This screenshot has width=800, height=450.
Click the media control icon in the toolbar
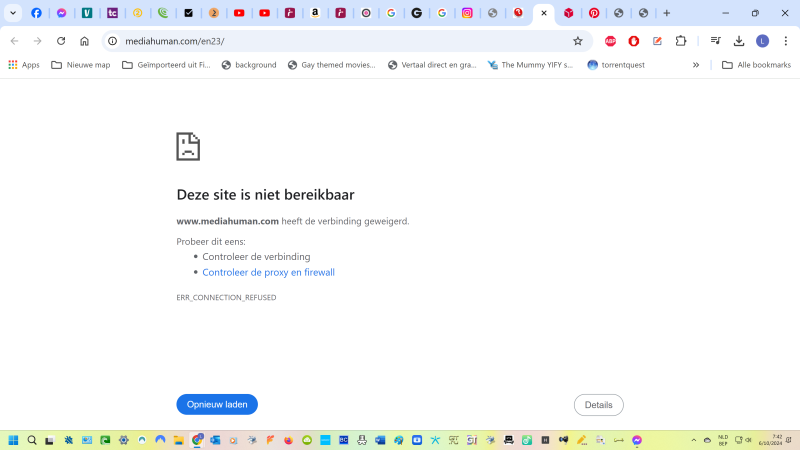click(715, 41)
